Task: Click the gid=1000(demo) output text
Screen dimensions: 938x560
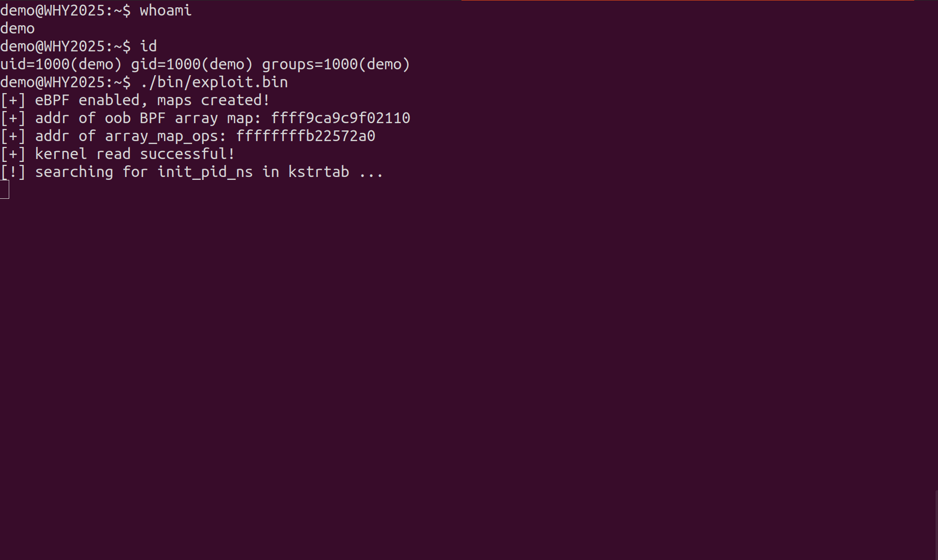Action: (x=192, y=64)
